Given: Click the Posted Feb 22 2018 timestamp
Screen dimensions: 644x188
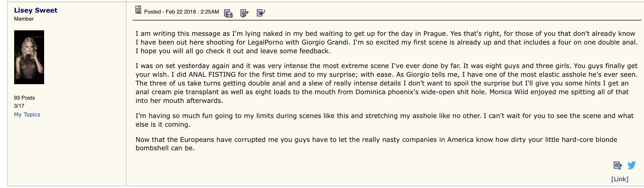Looking at the screenshot, I should click(182, 12).
